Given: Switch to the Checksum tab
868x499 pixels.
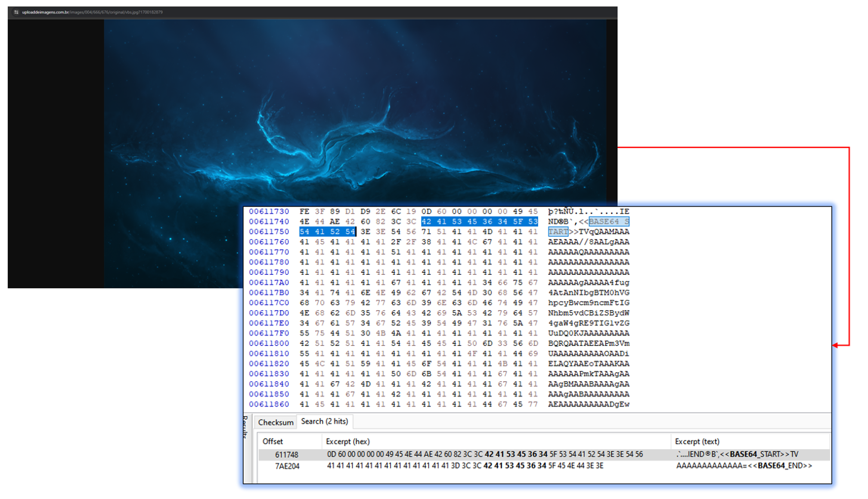Looking at the screenshot, I should pos(276,423).
